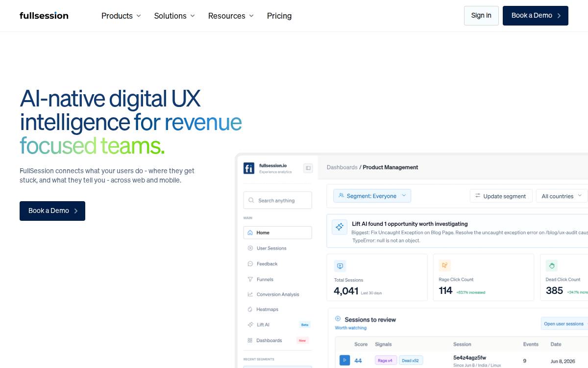Collapse the dashboard sidebar panel icon
Screen dimensions: 588x368
(308, 168)
